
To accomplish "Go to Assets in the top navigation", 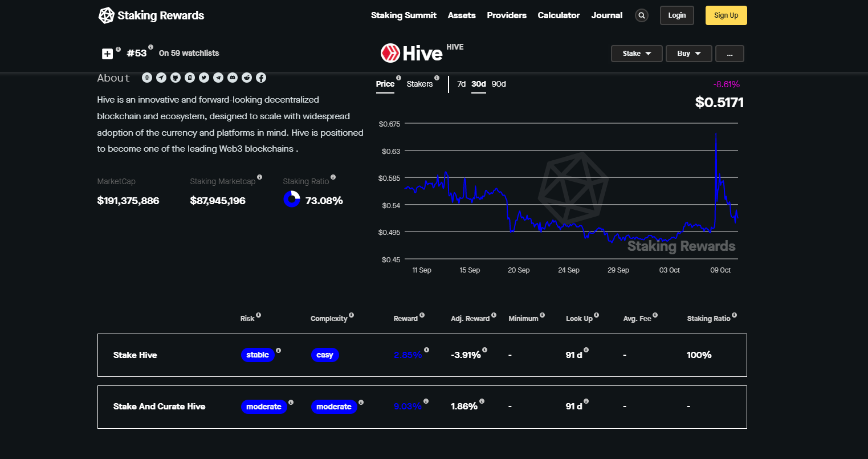I will click(x=462, y=15).
